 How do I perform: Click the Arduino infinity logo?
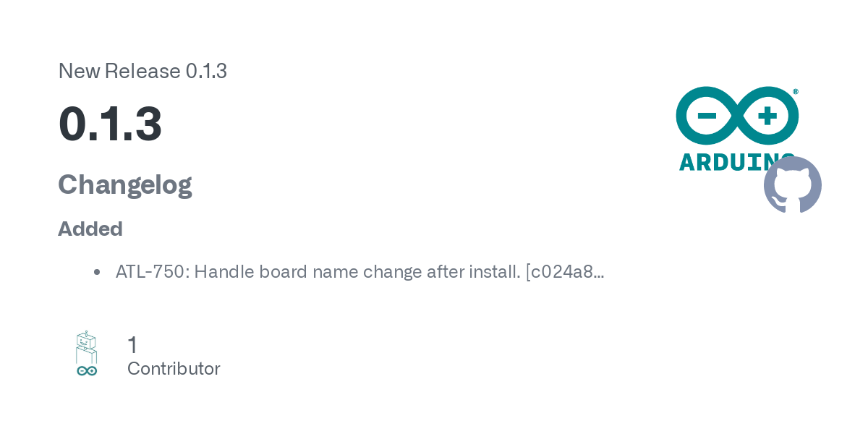(x=737, y=116)
